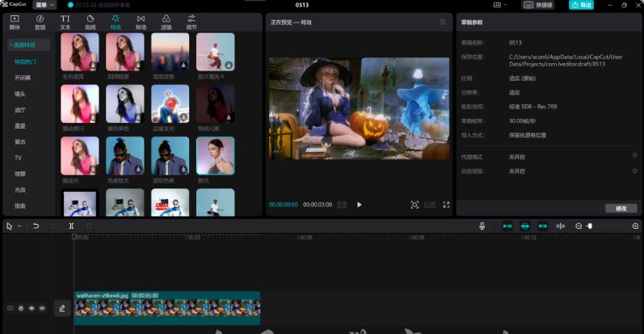
Task: Open the 媒体 media tab
Action: coord(15,22)
